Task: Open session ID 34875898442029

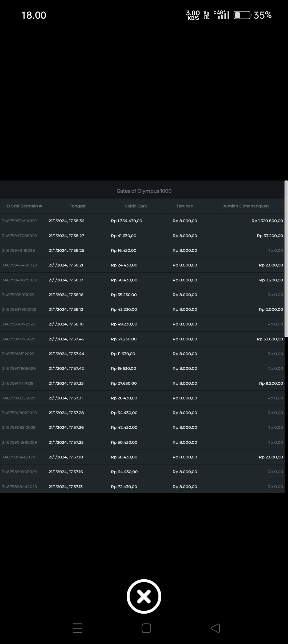Action: (19, 487)
